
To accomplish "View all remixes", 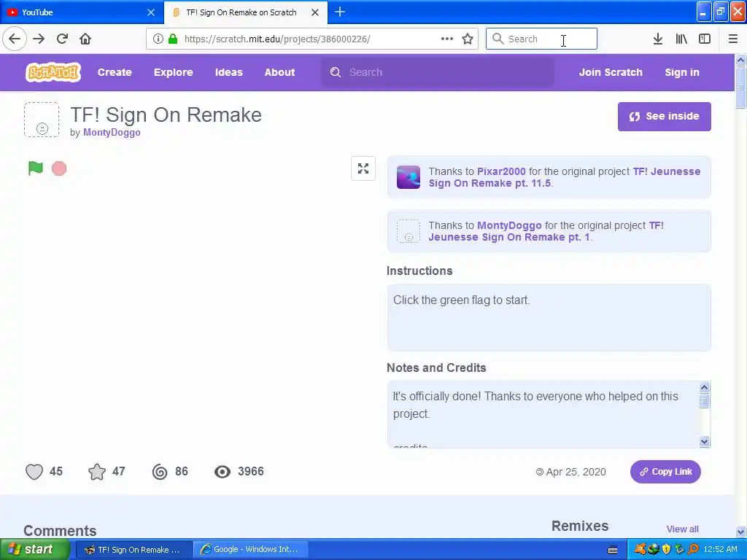I will (682, 529).
